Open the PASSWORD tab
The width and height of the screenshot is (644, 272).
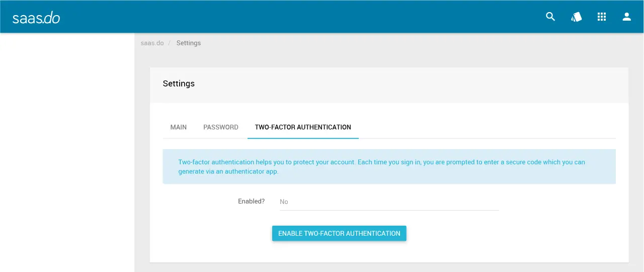[x=221, y=127]
